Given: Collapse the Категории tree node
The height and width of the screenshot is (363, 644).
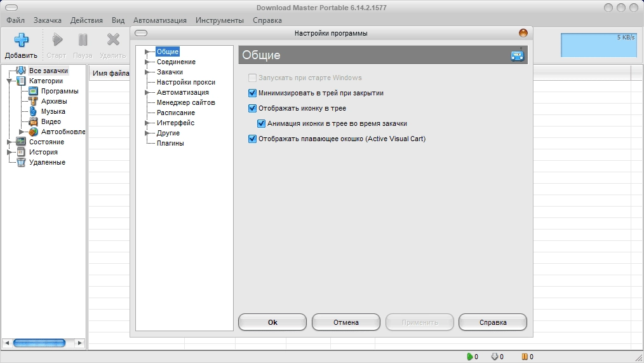Looking at the screenshot, I should coord(9,81).
